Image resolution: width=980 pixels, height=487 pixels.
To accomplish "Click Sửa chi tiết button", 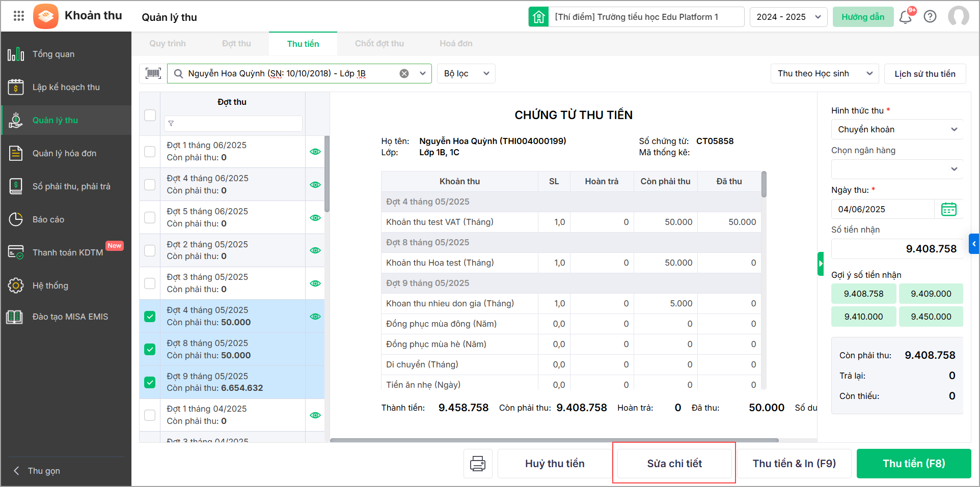I will pyautogui.click(x=674, y=464).
